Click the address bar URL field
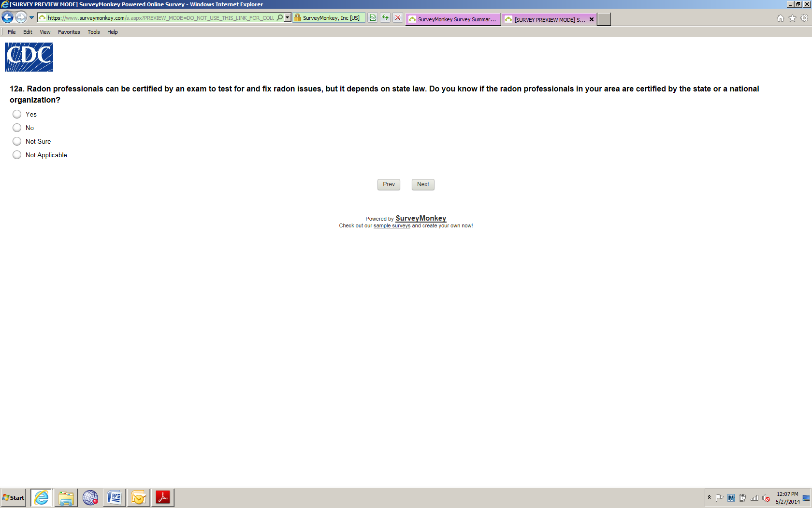This screenshot has width=812, height=508. [x=161, y=18]
